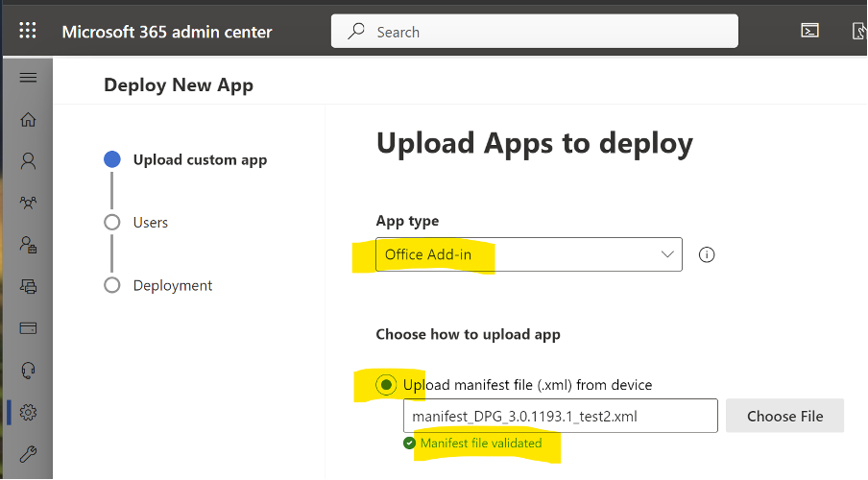Open Roles icon in sidebar
This screenshot has width=868, height=480.
28,245
